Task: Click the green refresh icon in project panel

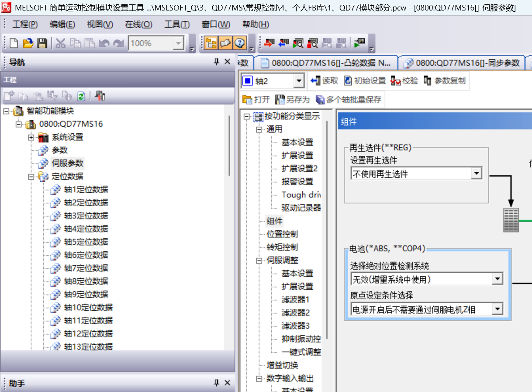Action: (x=81, y=96)
